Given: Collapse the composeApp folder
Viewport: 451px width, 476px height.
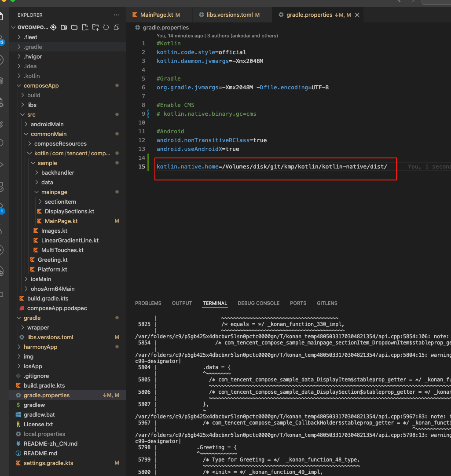Looking at the screenshot, I should (41, 85).
